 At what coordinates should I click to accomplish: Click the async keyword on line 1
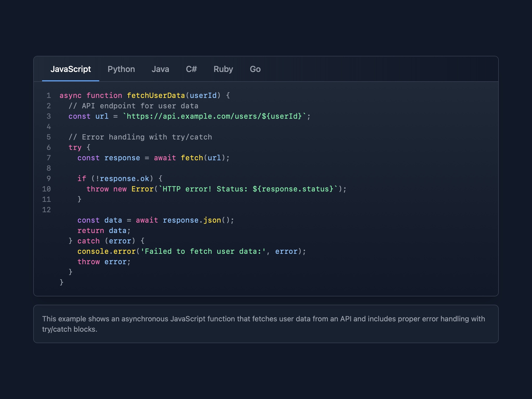point(70,95)
